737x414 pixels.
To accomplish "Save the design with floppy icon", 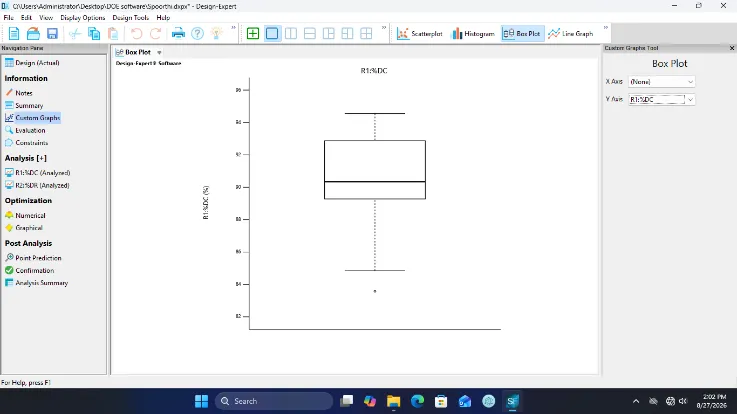I will click(x=52, y=33).
